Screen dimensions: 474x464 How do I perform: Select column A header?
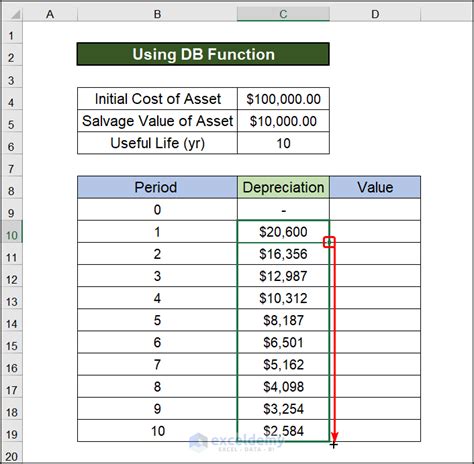[50, 14]
